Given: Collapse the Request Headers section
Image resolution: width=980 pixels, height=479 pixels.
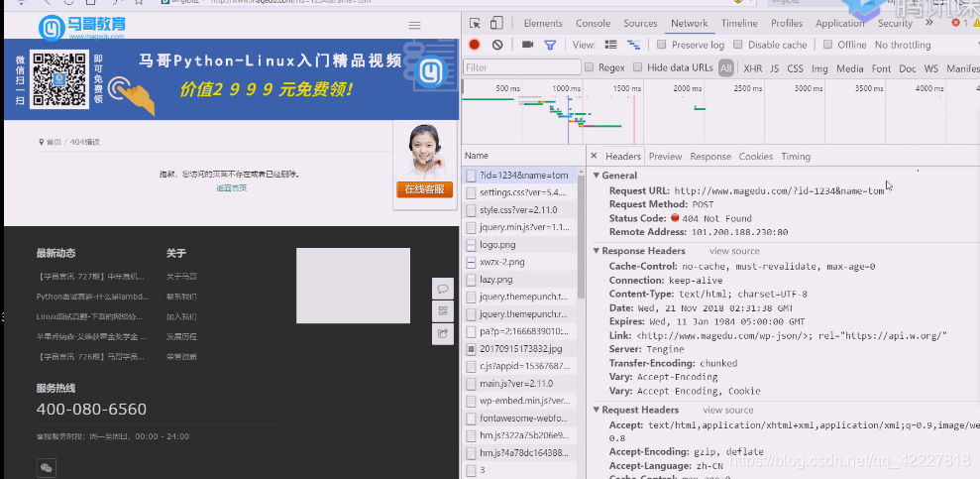Looking at the screenshot, I should [597, 411].
